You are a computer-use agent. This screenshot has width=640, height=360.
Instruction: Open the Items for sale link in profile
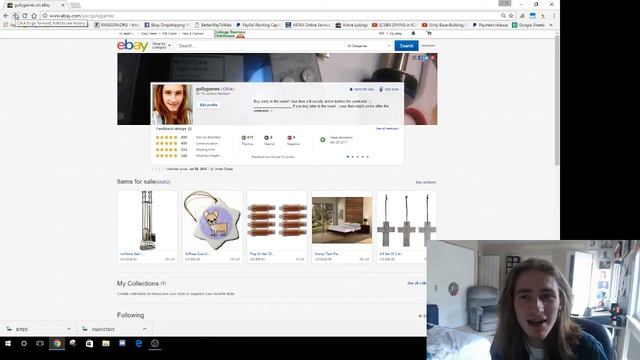coord(362,89)
